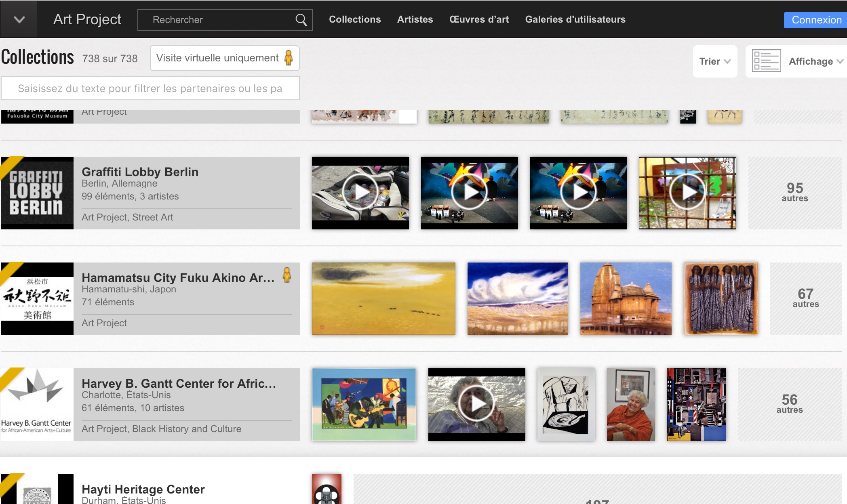Go to the Artistes tab
The image size is (847, 504).
(x=415, y=19)
